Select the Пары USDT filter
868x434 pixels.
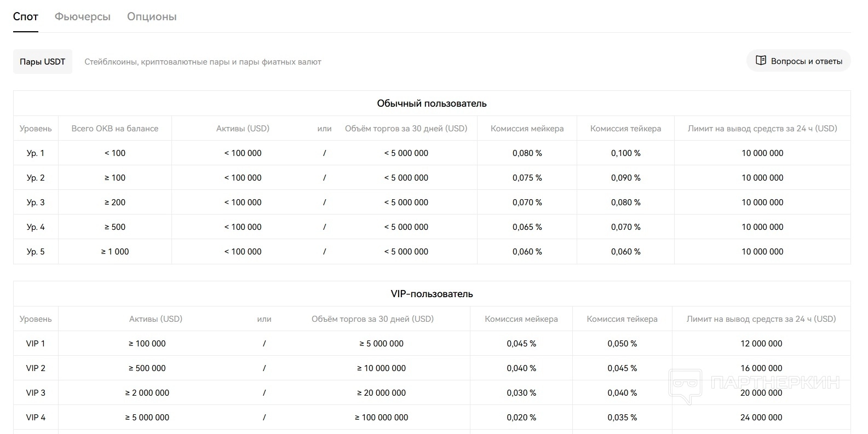tap(43, 62)
